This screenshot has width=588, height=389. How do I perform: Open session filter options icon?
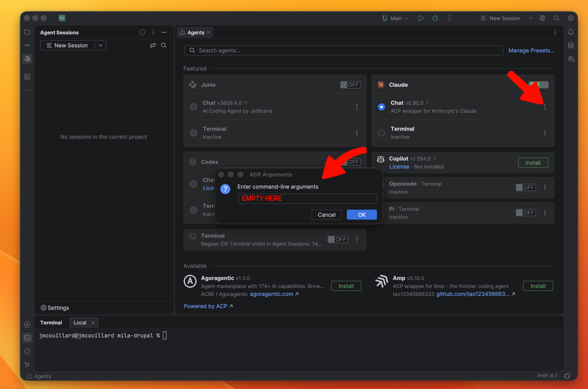[153, 45]
